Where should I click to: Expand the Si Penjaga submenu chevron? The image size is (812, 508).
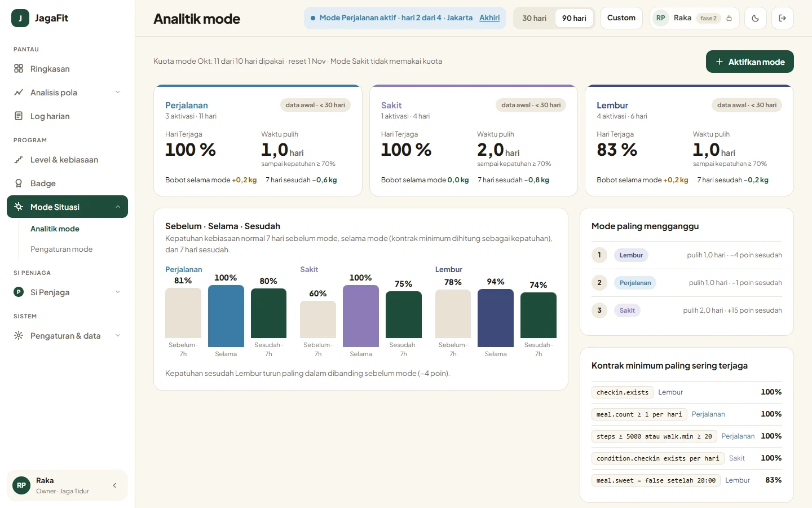click(118, 292)
